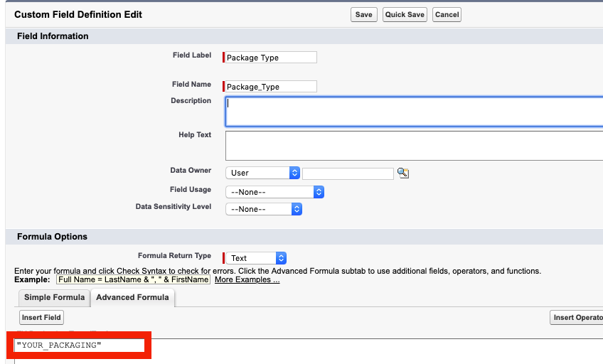Click the Save button
Screen dimensions: 603x364
tap(363, 14)
